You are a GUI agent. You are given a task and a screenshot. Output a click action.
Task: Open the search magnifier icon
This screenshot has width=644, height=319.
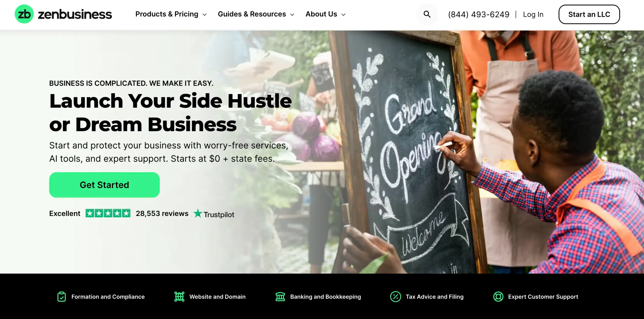(427, 14)
